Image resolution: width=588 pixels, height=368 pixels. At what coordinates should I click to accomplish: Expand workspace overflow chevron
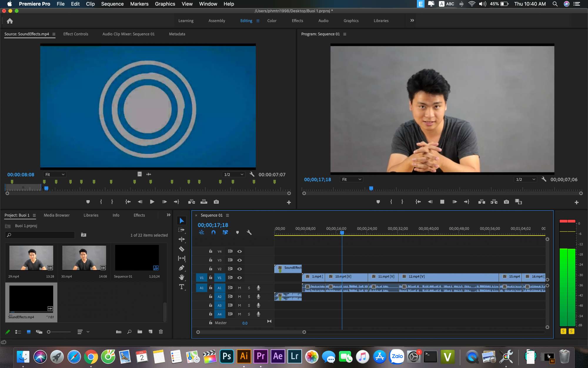[412, 21]
